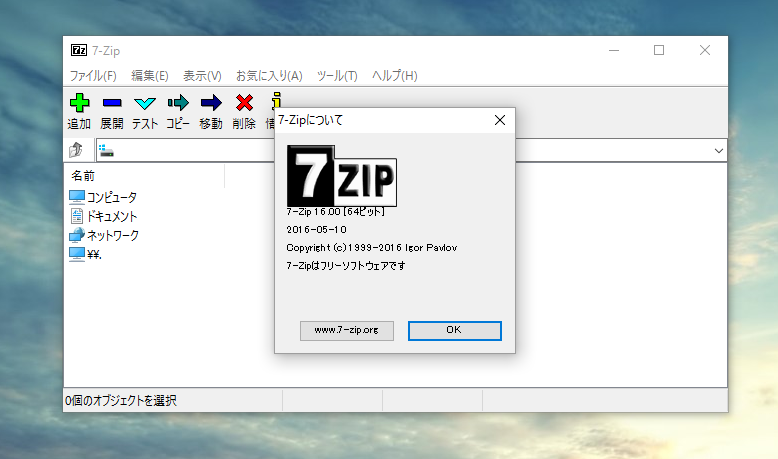
Task: Select the ネットワーク item
Action: click(104, 235)
